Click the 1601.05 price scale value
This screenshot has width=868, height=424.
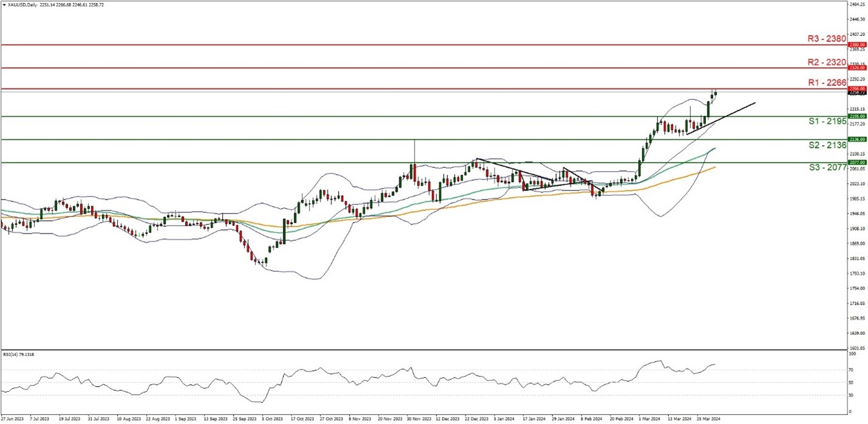[857, 348]
